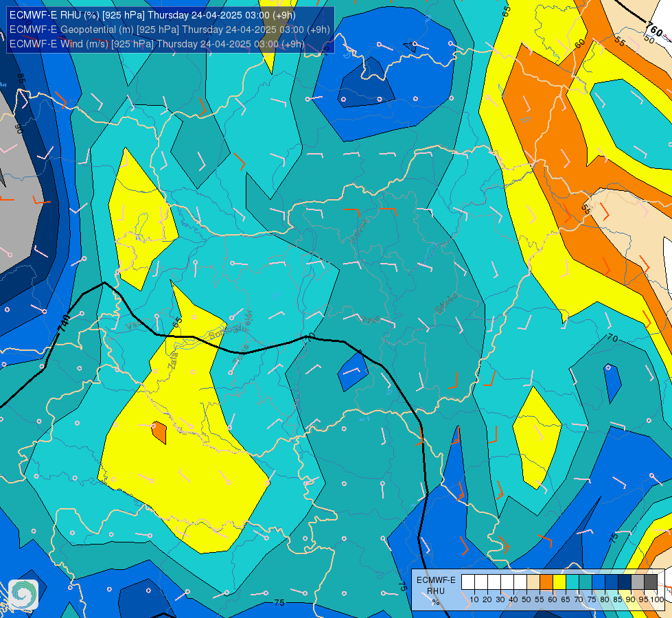672x618 pixels.
Task: Pick the navy 85-90 legend swatch
Action: point(625,582)
